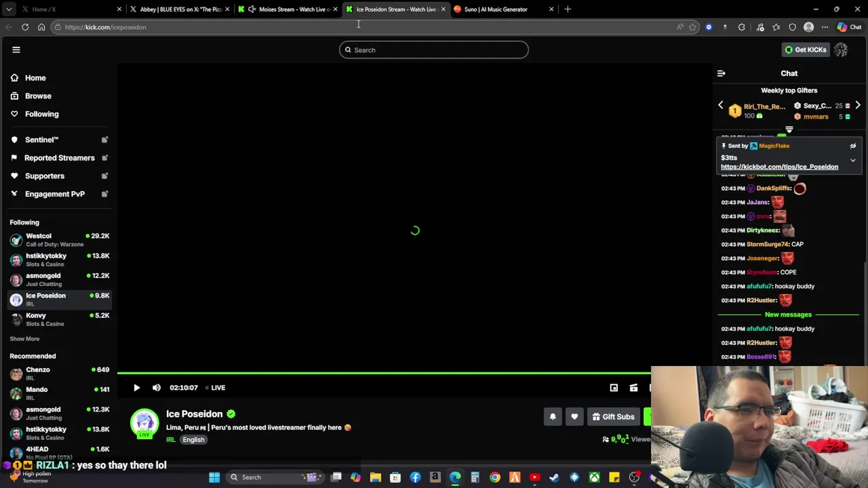The width and height of the screenshot is (868, 488).
Task: Open Mando channel in Recommended
Action: [x=60, y=393]
